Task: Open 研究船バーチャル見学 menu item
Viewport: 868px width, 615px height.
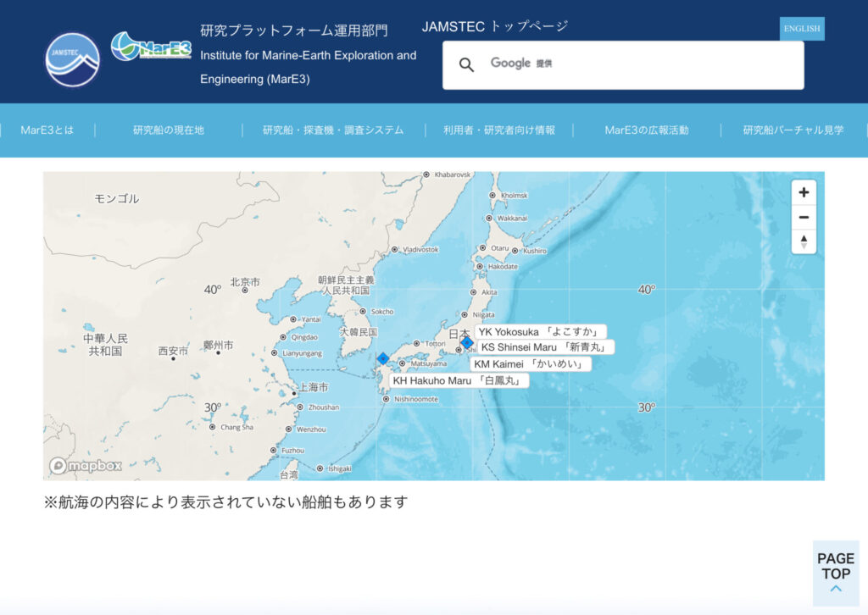Action: [793, 130]
